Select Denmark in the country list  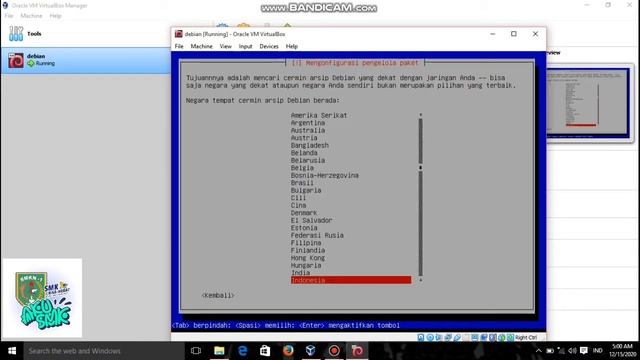pos(304,213)
